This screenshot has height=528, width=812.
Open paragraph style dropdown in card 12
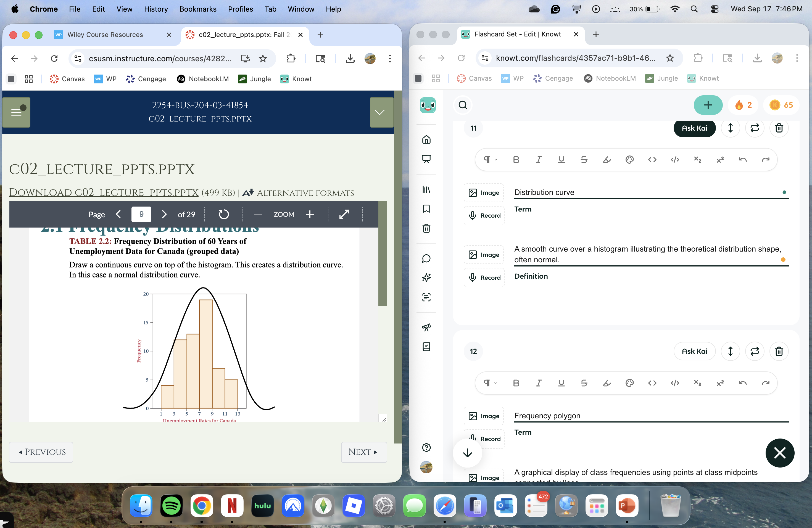pyautogui.click(x=490, y=383)
